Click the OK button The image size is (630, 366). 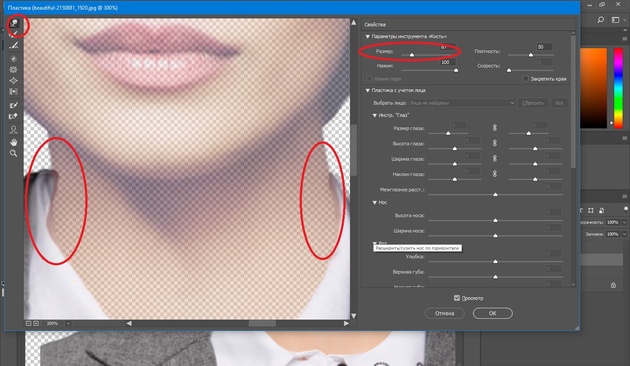(493, 313)
